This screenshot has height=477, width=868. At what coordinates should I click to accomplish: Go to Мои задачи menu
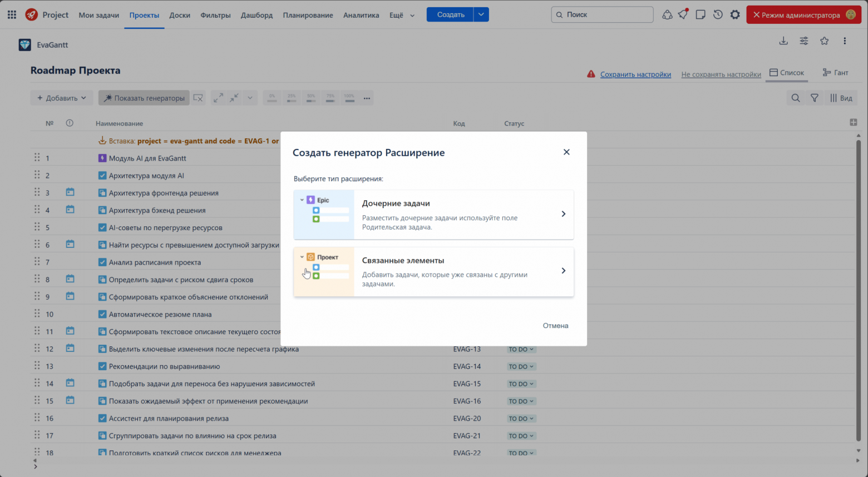(x=99, y=15)
